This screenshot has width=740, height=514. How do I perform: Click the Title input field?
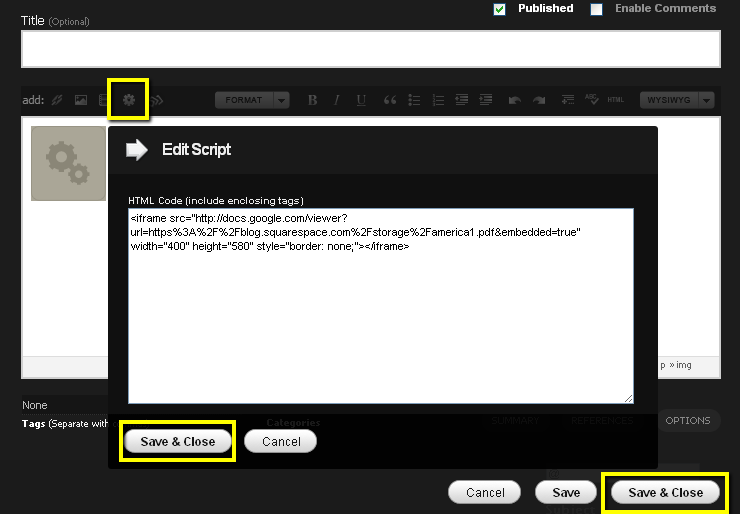(x=370, y=49)
